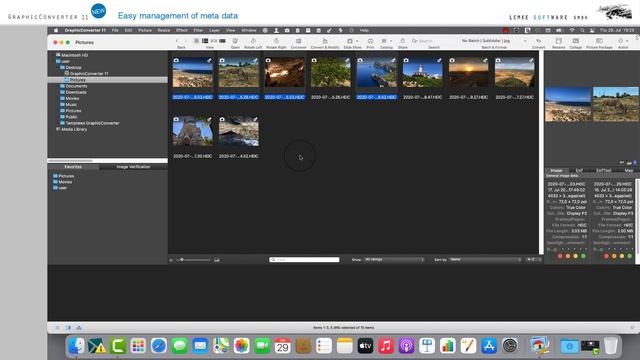Switch to icon grid view mode
This screenshot has height=360, width=640.
196,41
